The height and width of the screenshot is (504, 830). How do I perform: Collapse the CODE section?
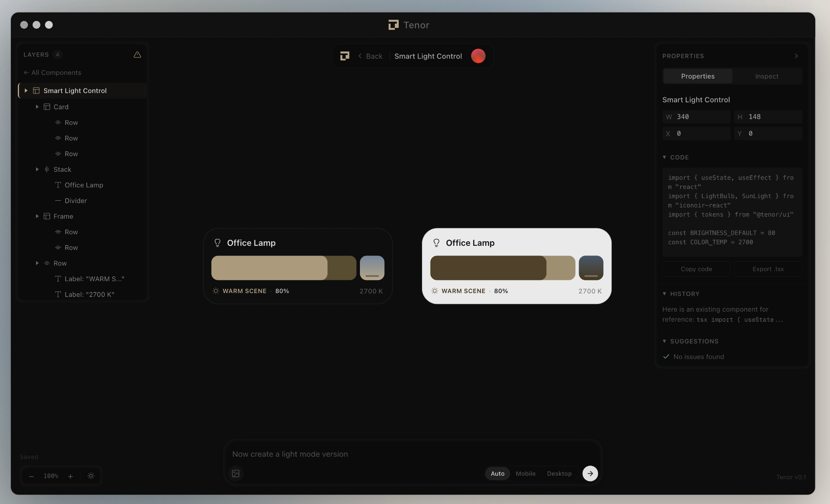coord(664,157)
